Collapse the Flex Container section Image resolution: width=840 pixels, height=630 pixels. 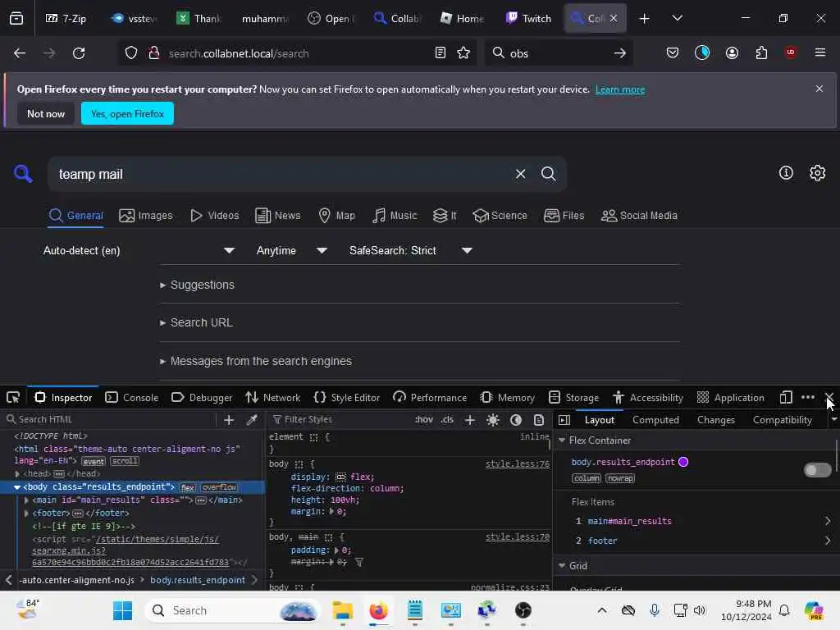[562, 441]
